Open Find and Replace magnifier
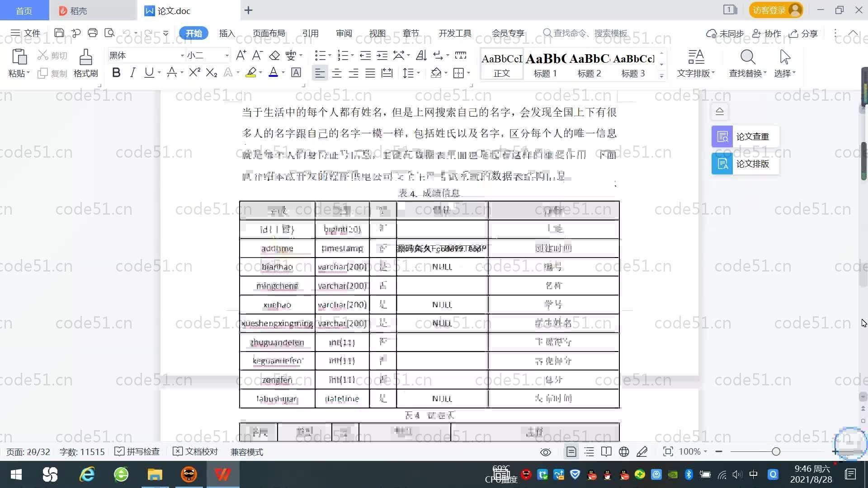868x488 pixels. click(748, 57)
